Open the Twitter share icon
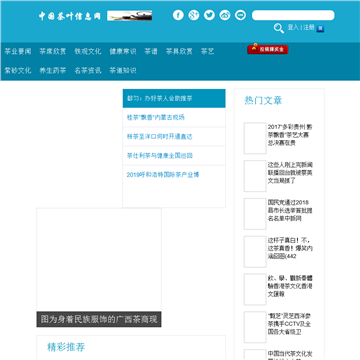This screenshot has width=360, height=360. [x=209, y=15]
